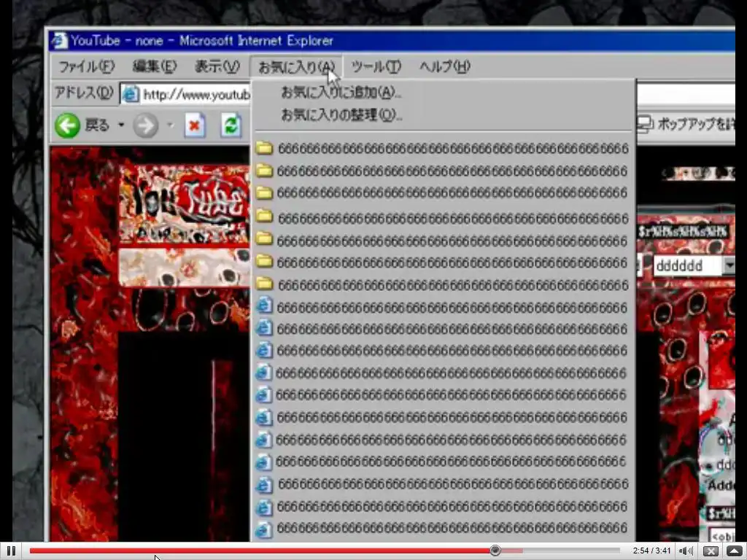This screenshot has width=747, height=560.
Task: Click the Internet Explorer title bar icon
Action: pyautogui.click(x=59, y=41)
